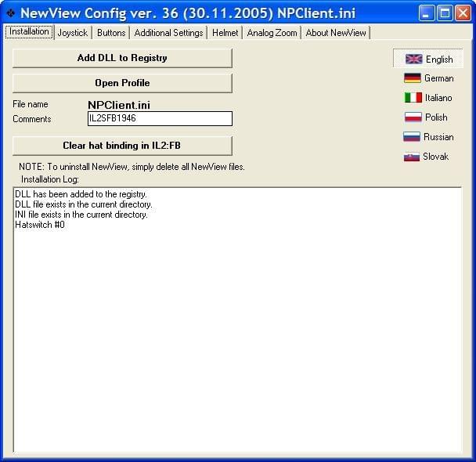This screenshot has height=462, width=476.
Task: Click the Open Profile button
Action: [122, 83]
